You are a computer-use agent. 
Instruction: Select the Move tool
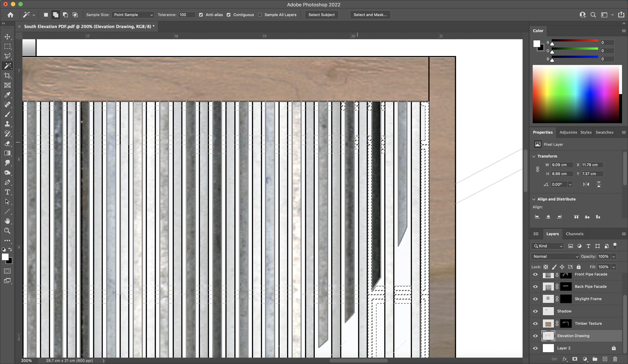(x=7, y=37)
